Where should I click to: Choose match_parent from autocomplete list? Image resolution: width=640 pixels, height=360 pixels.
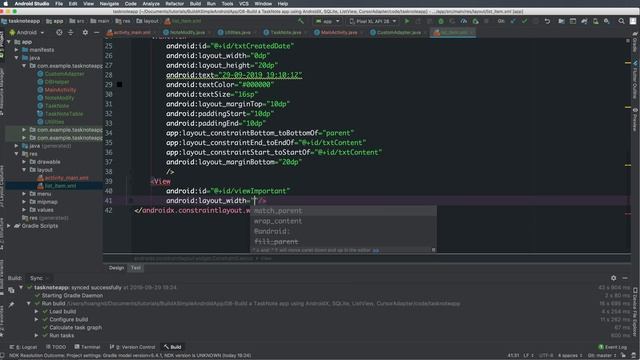343,211
